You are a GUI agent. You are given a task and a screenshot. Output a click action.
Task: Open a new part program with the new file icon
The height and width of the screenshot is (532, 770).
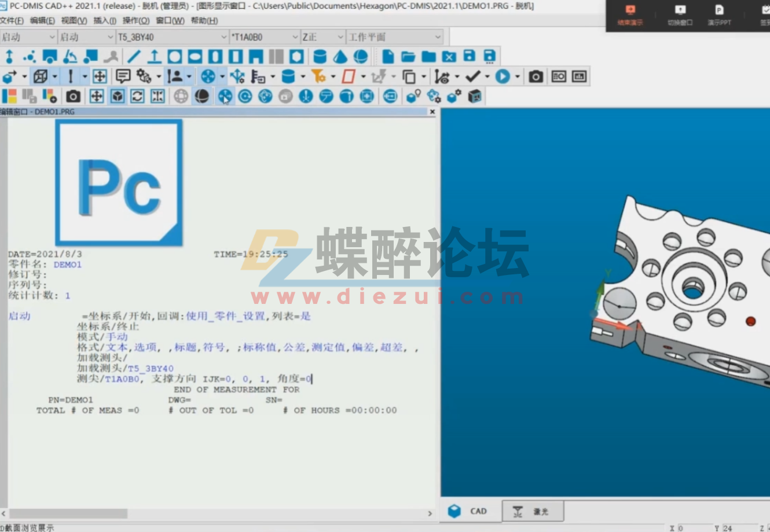point(387,56)
